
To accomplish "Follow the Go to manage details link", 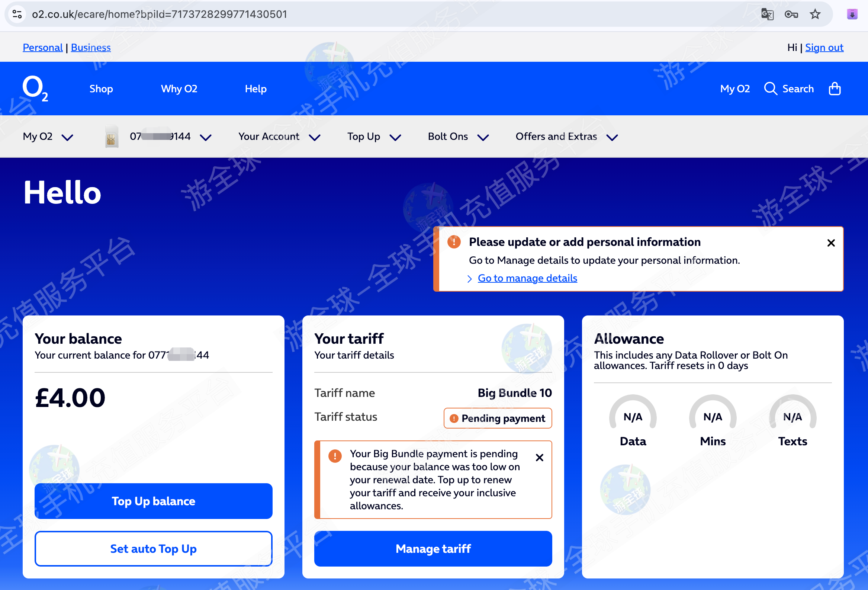I will 527,278.
